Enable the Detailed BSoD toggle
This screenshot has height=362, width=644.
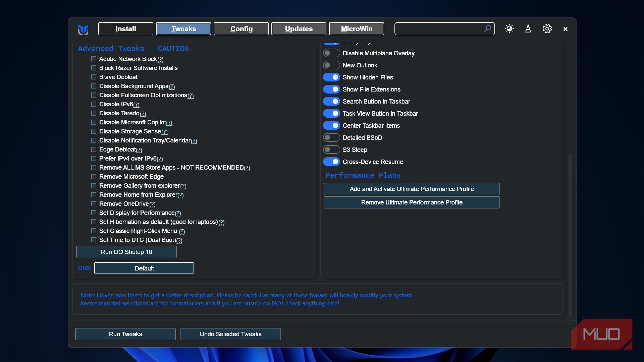[331, 137]
